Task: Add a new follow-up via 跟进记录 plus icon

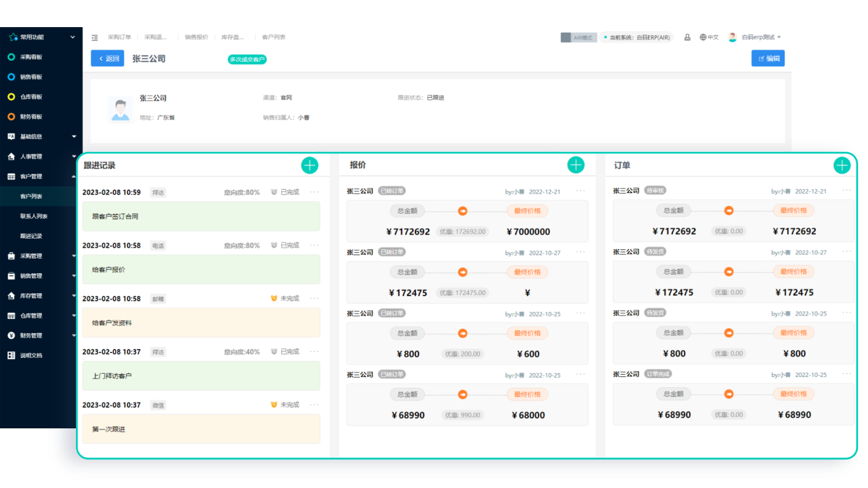Action: click(x=310, y=165)
